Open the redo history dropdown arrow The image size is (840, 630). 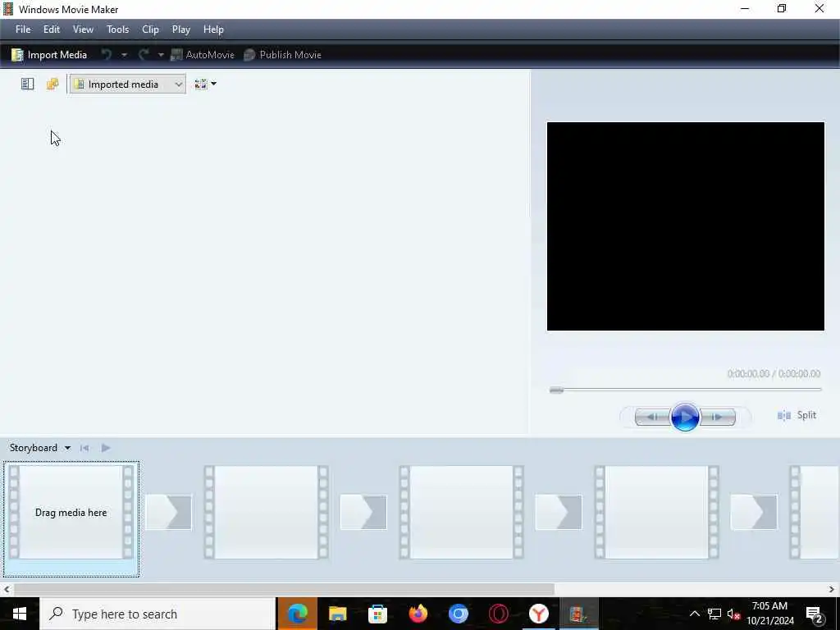point(161,55)
